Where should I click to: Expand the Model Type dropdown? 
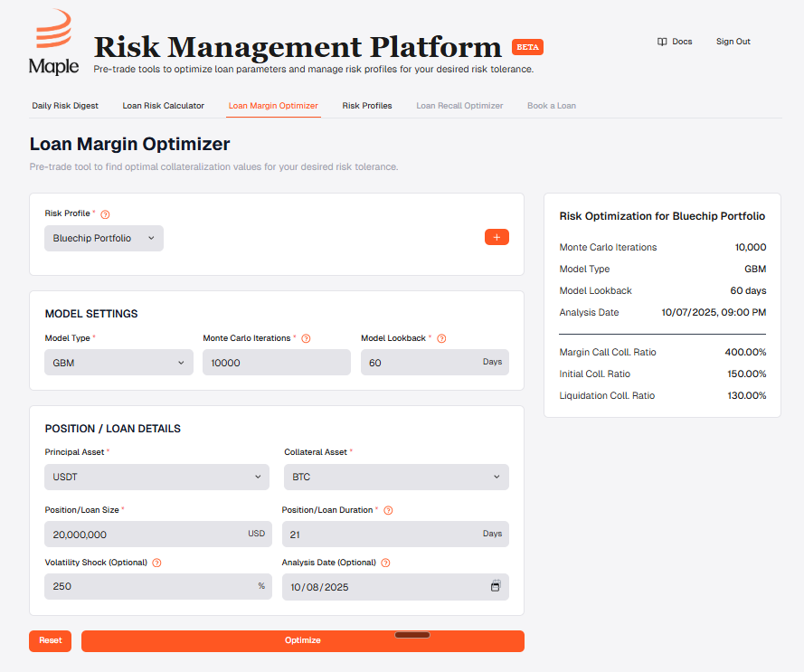point(118,361)
